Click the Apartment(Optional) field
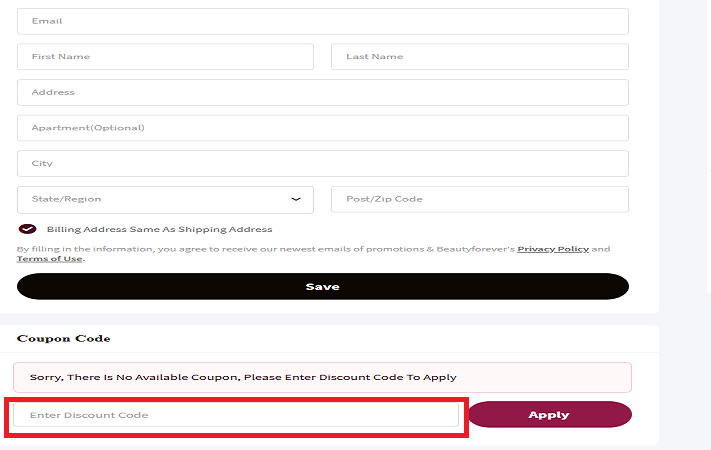711x450 pixels. [322, 128]
